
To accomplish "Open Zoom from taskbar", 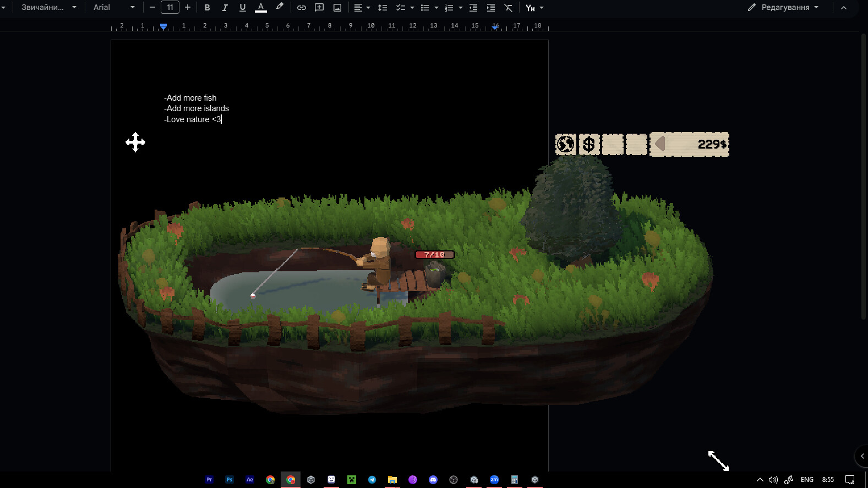I will pyautogui.click(x=494, y=480).
